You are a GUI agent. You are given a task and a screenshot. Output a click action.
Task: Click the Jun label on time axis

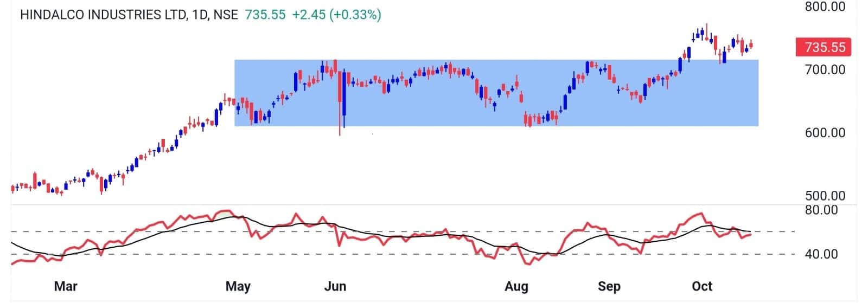pos(335,286)
